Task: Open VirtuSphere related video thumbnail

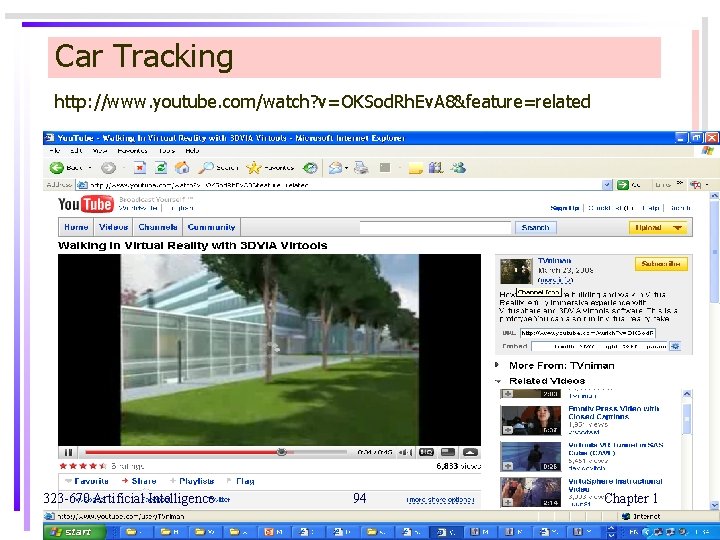Action: 530,492
